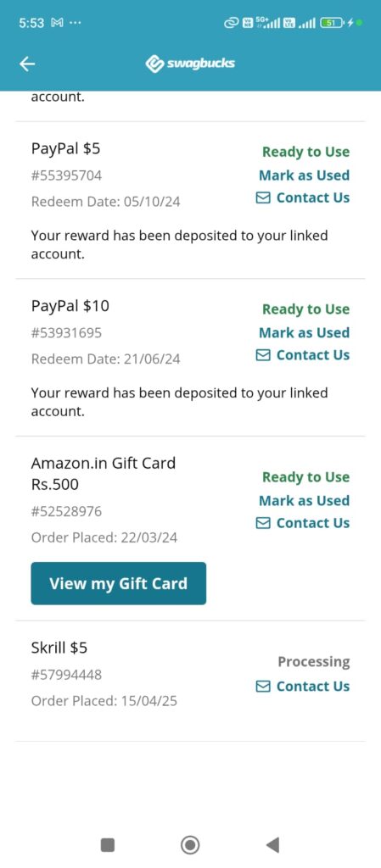The image size is (381, 868).
Task: Select order number #52528976
Action: point(66,511)
